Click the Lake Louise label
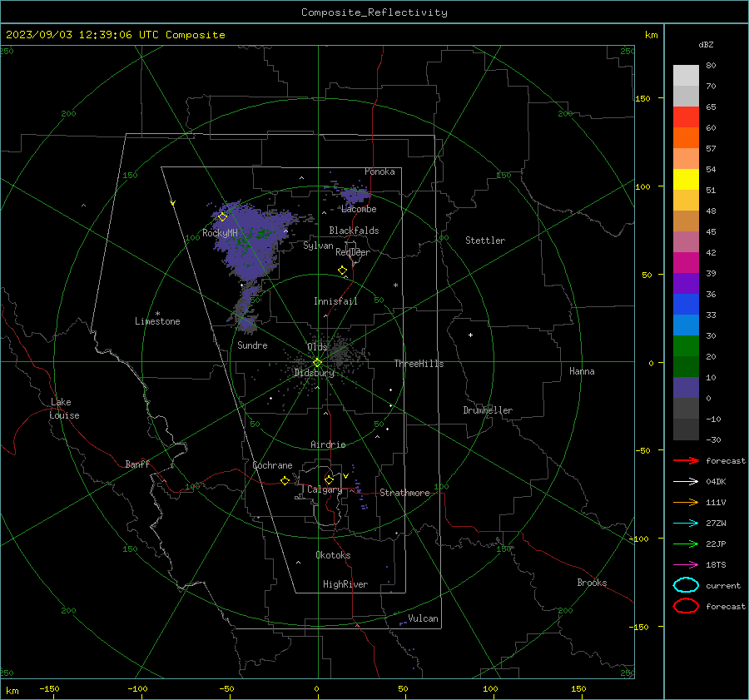The height and width of the screenshot is (700, 749). pyautogui.click(x=64, y=409)
